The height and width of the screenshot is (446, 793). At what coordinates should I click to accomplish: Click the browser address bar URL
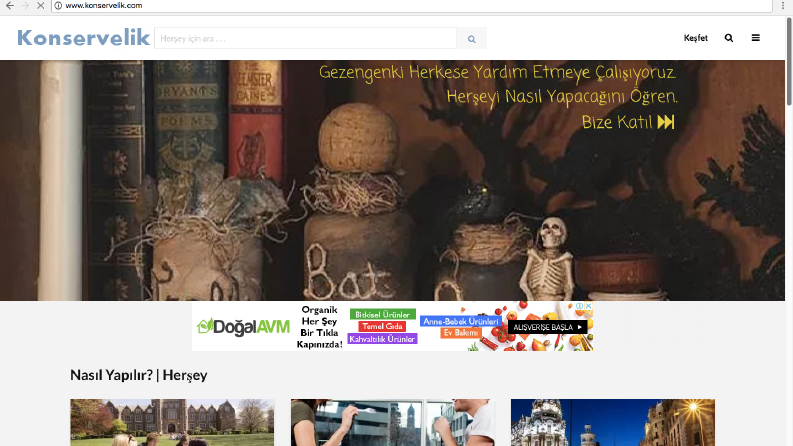(x=104, y=6)
